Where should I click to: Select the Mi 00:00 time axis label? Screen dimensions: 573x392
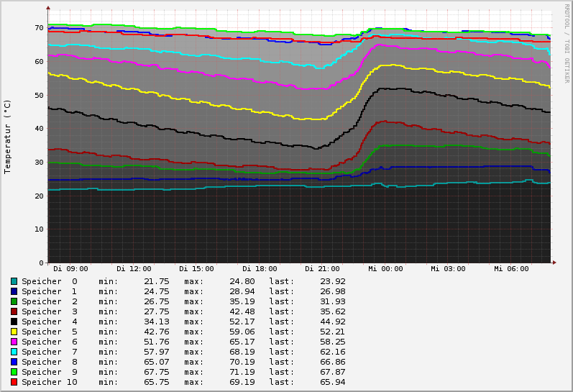tap(385, 269)
